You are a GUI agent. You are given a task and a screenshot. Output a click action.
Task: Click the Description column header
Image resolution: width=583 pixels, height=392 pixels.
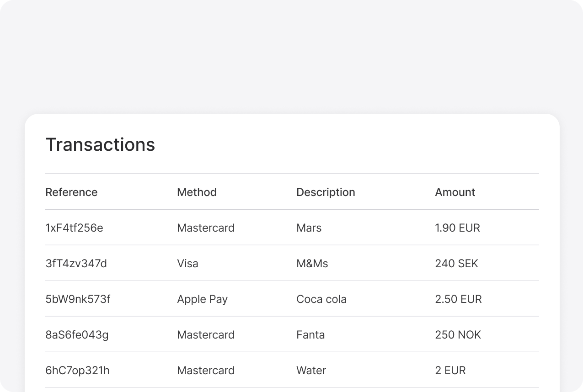[326, 192]
